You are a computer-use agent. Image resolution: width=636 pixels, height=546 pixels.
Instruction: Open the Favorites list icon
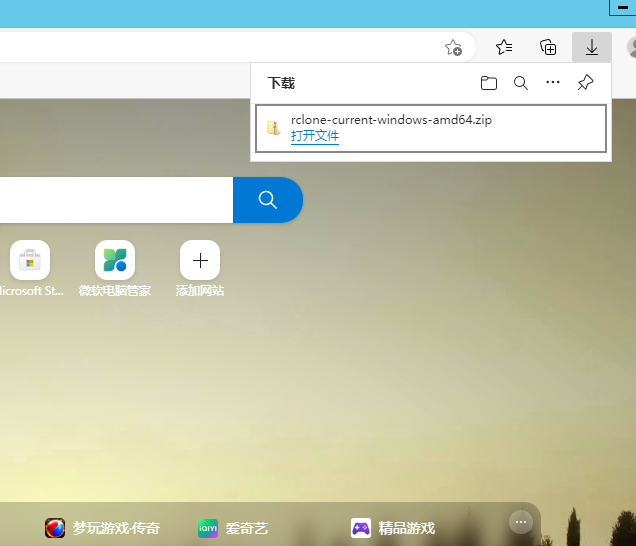point(505,47)
